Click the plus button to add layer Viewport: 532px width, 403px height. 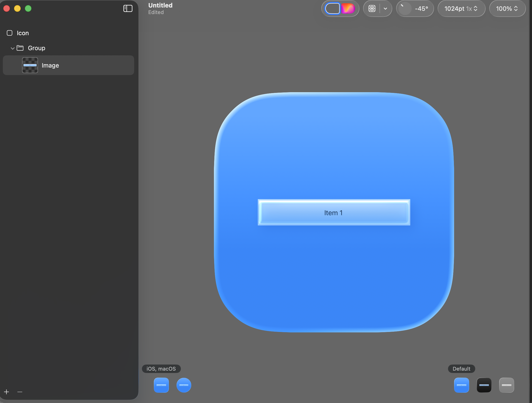click(7, 392)
